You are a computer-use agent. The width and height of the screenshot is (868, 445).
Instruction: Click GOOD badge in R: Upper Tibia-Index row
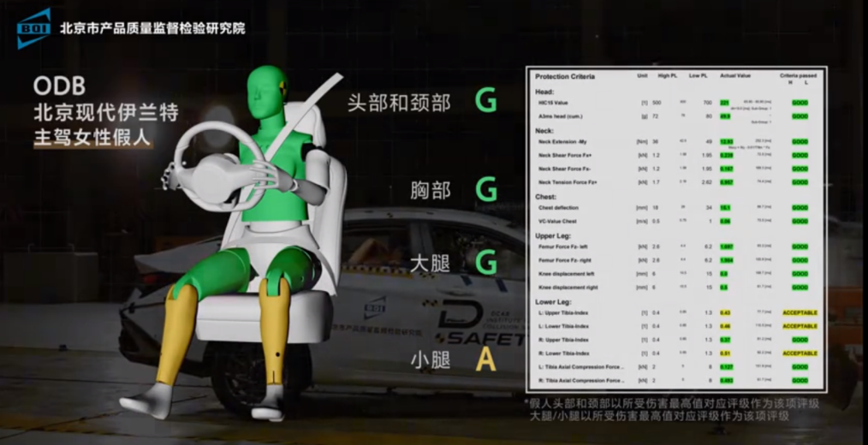click(800, 340)
